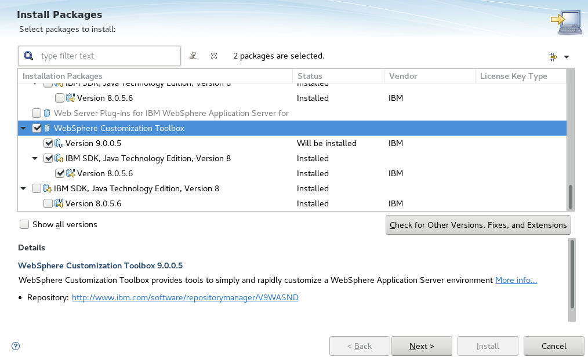
Task: Tick the Web Server Plug-ins checkbox
Action: coord(37,113)
